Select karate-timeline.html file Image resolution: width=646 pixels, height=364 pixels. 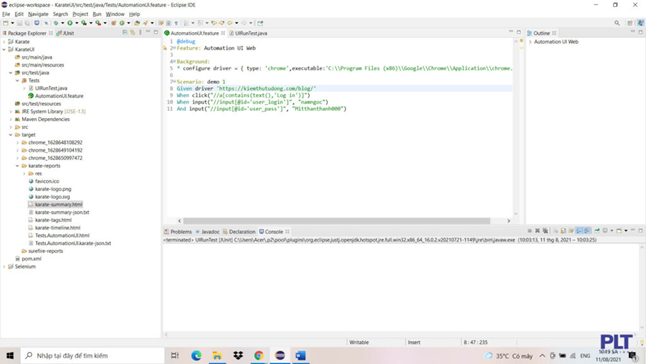click(x=57, y=228)
